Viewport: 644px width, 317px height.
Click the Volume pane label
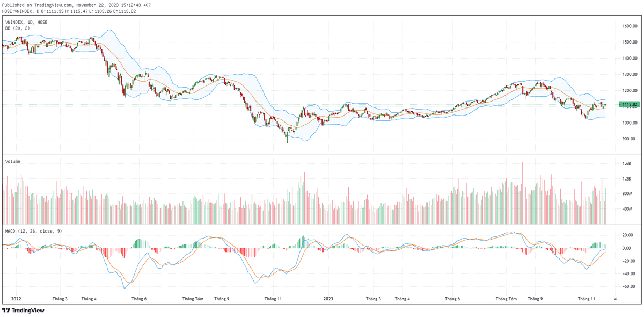point(13,161)
